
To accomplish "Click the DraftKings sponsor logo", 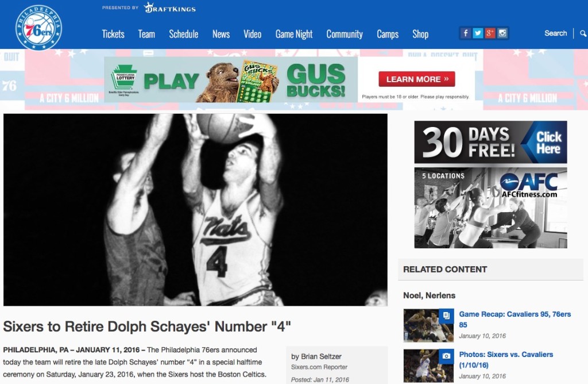I will pos(170,8).
